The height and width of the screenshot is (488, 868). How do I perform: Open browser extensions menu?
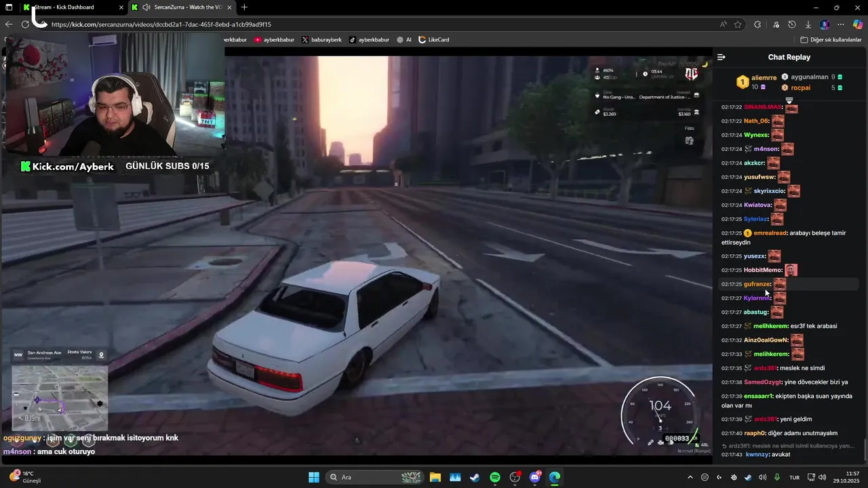pyautogui.click(x=757, y=24)
